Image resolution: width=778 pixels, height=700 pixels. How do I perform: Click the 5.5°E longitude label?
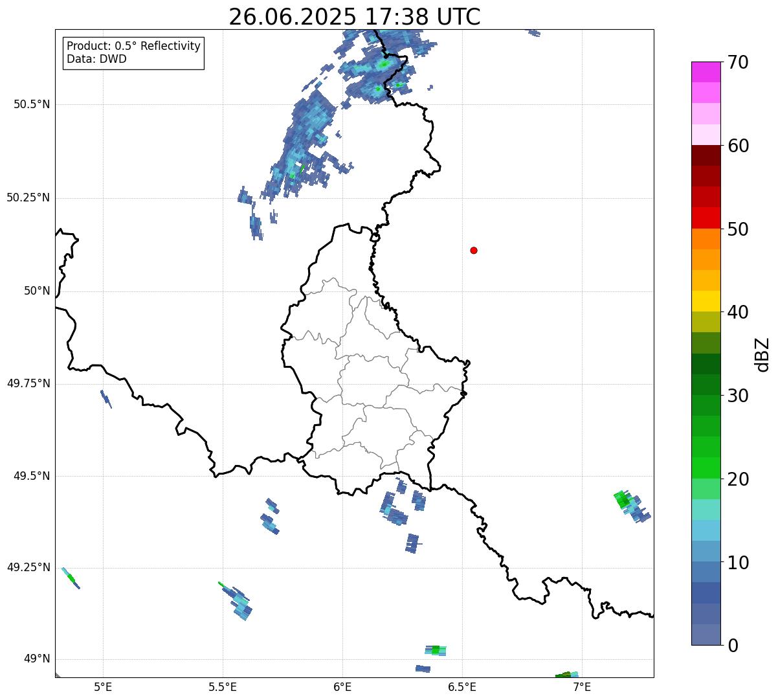(223, 686)
